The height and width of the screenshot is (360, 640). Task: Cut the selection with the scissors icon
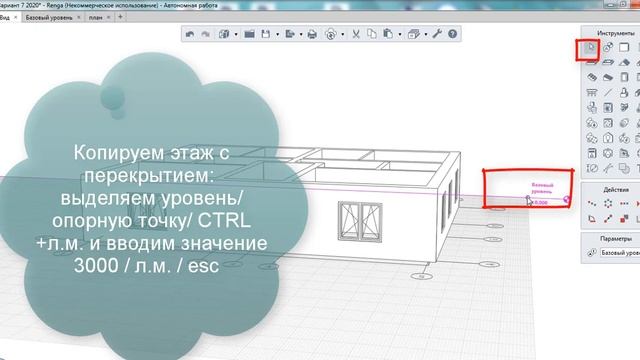[x=356, y=34]
